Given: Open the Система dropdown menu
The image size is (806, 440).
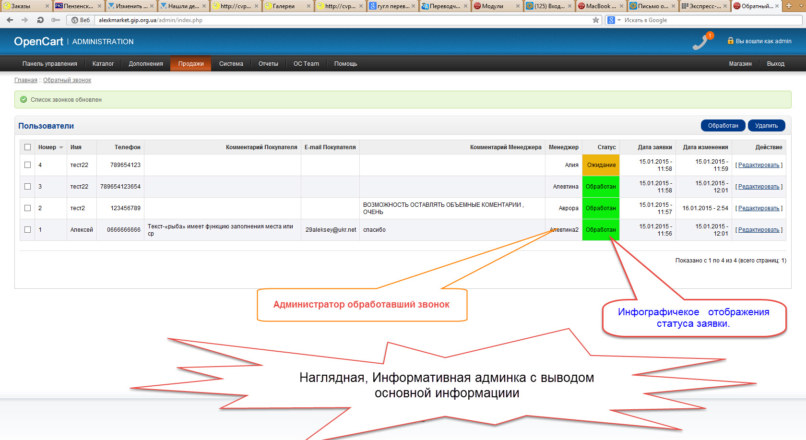Looking at the screenshot, I should [231, 63].
